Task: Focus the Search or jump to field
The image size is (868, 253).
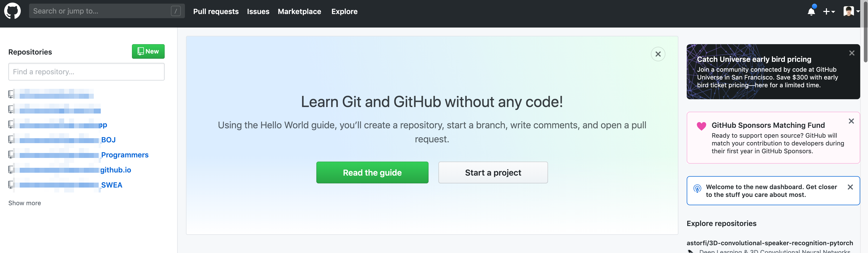Action: pyautogui.click(x=107, y=11)
